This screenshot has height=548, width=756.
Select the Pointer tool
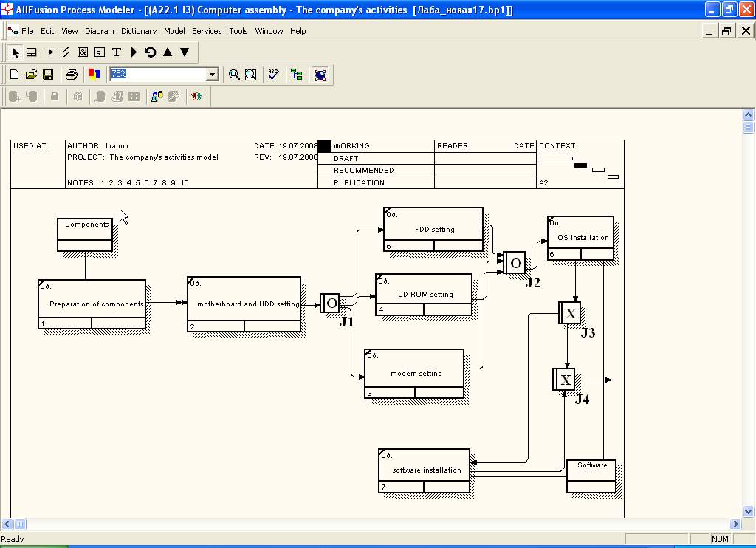(x=15, y=52)
